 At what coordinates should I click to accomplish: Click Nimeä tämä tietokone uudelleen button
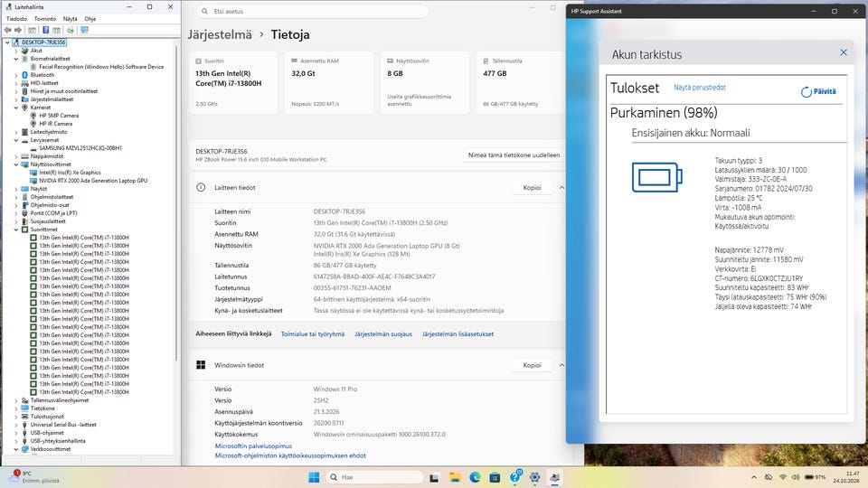coord(514,155)
